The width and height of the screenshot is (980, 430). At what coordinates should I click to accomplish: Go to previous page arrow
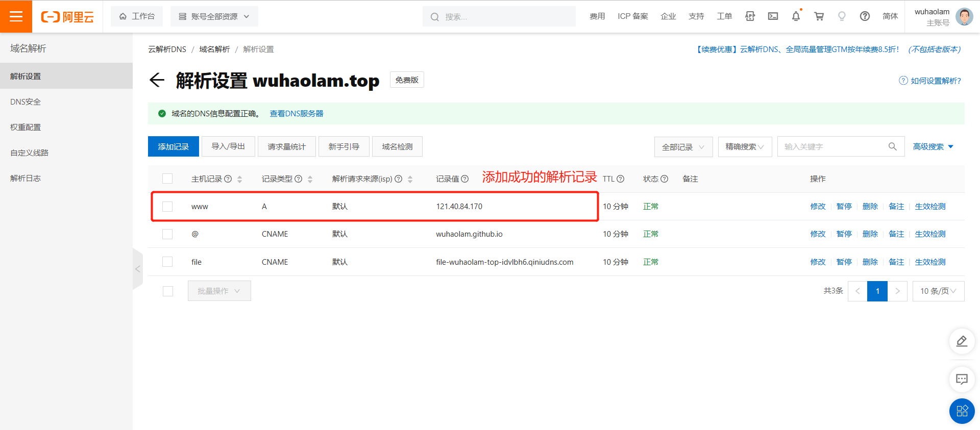click(x=857, y=291)
